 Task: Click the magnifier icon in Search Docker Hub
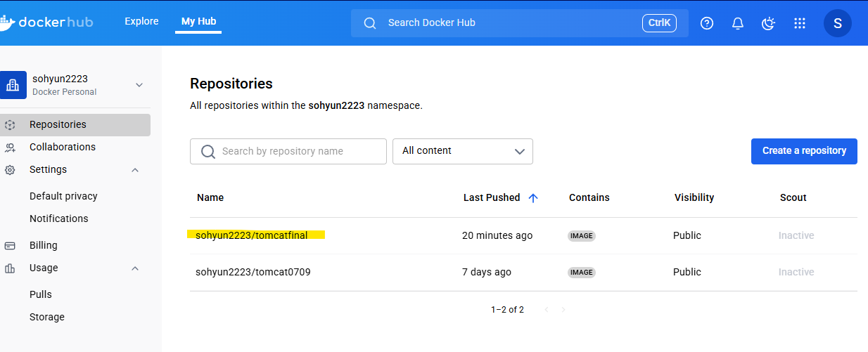coord(370,23)
